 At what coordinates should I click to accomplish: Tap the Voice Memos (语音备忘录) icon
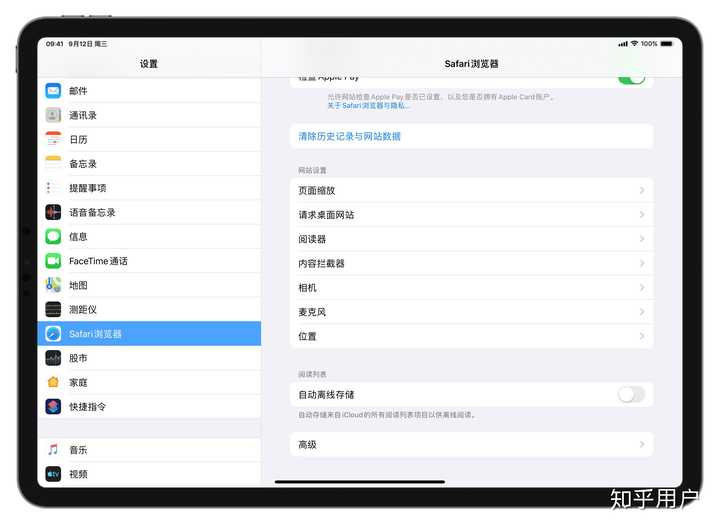53,212
